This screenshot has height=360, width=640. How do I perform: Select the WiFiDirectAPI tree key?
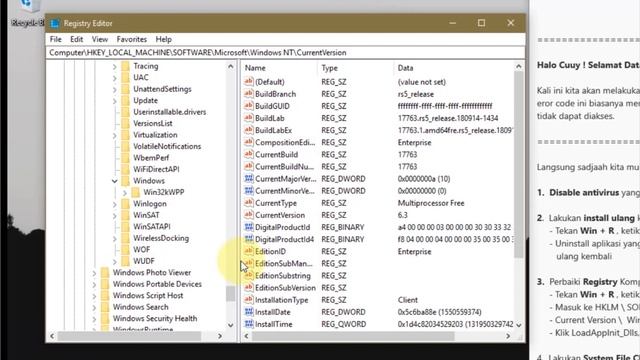tap(156, 169)
